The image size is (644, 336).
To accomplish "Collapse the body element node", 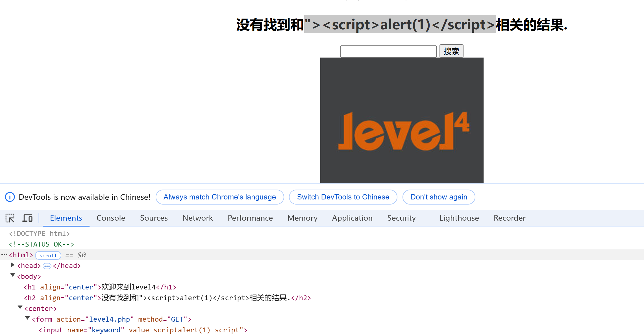I will [12, 275].
